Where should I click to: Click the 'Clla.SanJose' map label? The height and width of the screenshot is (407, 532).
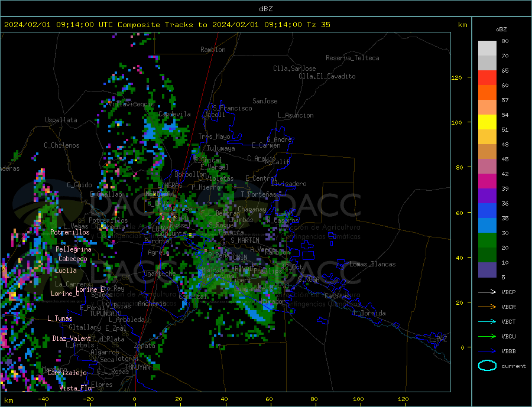click(294, 69)
